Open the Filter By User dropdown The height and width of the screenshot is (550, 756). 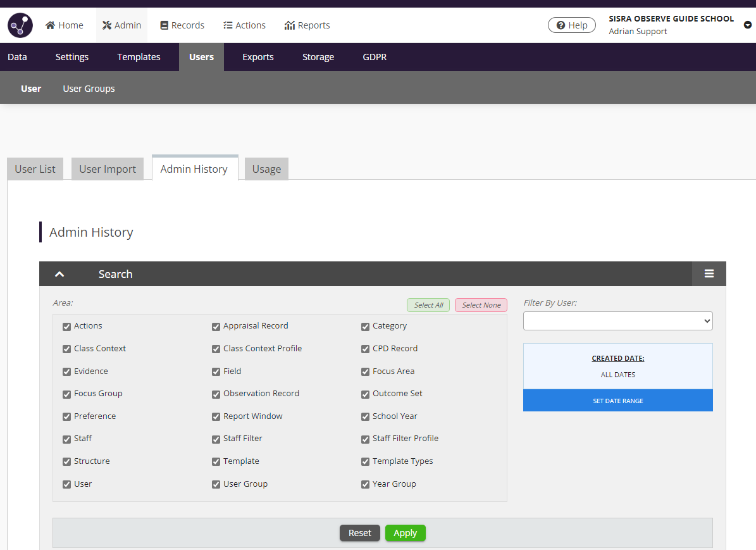(617, 321)
